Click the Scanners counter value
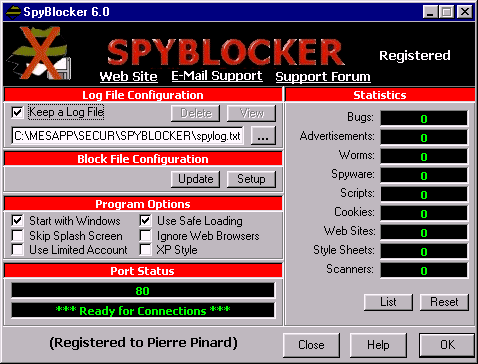 pos(424,271)
